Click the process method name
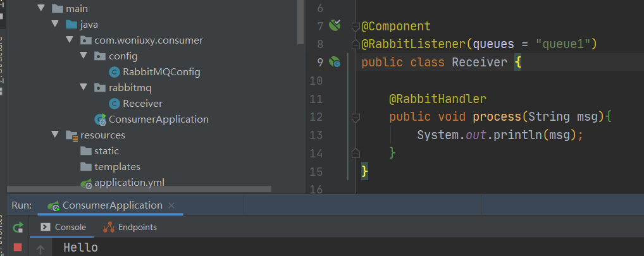Image resolution: width=644 pixels, height=256 pixels. click(x=497, y=117)
